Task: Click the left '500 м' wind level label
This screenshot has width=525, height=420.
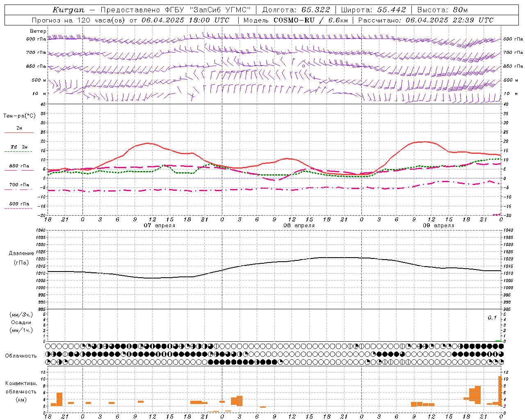Action: (39, 80)
